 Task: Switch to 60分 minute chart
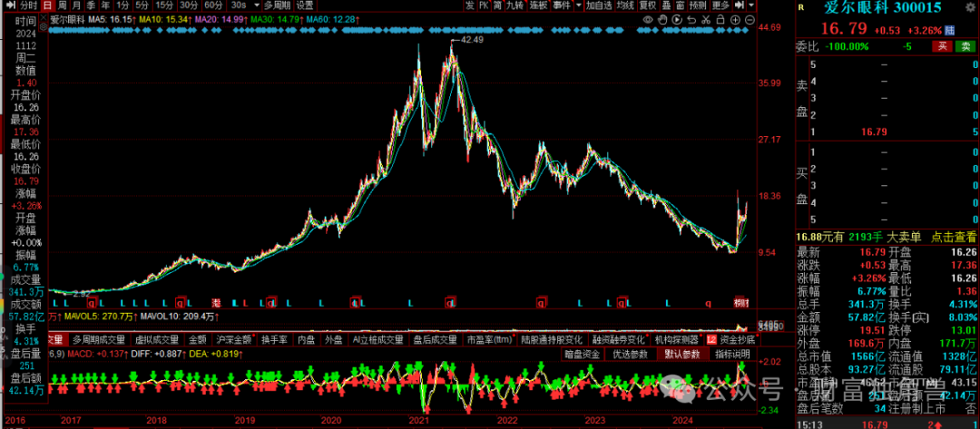coord(213,5)
